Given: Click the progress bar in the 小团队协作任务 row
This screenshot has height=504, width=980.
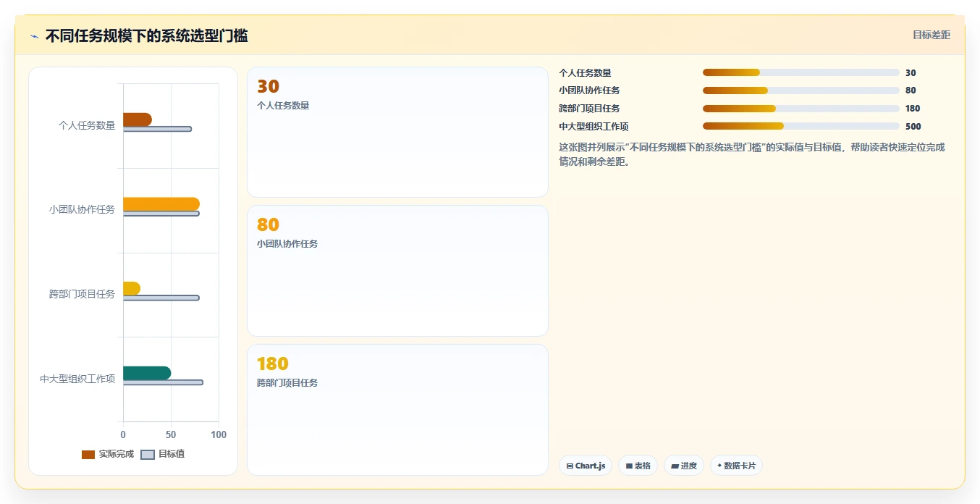Looking at the screenshot, I should tap(801, 91).
